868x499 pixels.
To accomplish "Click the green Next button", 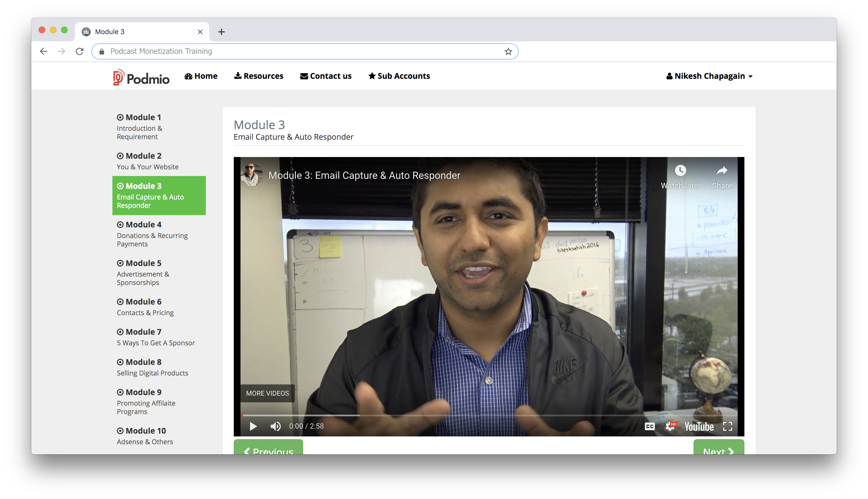I will click(x=718, y=448).
